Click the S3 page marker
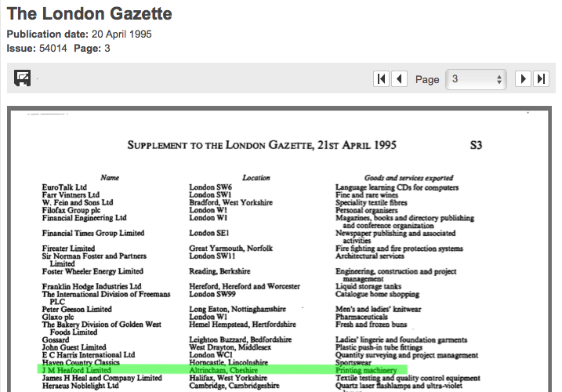The width and height of the screenshot is (562, 392). pos(476,145)
